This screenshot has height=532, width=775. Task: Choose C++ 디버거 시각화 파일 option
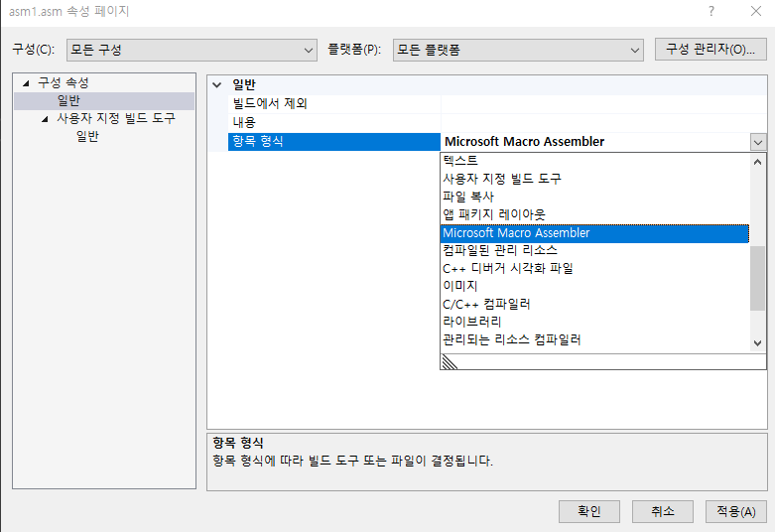pyautogui.click(x=594, y=268)
